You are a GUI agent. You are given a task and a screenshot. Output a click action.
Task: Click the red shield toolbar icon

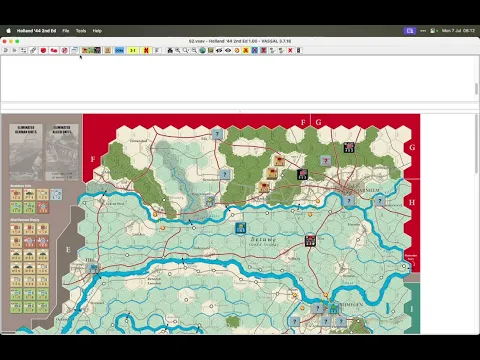click(x=43, y=50)
